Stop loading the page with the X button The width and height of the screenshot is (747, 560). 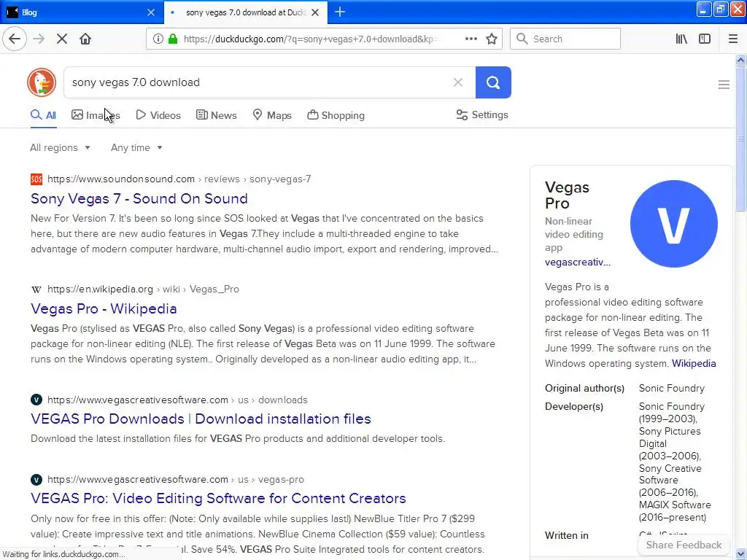pos(62,39)
